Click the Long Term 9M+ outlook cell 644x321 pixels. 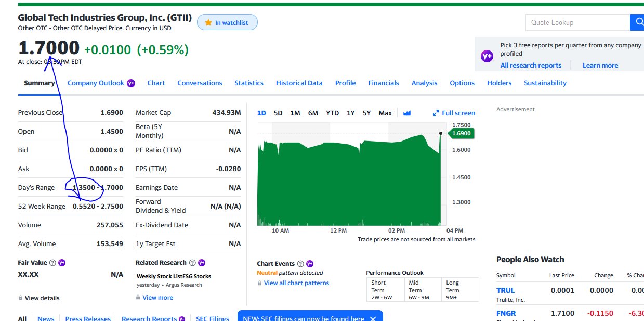click(460, 290)
